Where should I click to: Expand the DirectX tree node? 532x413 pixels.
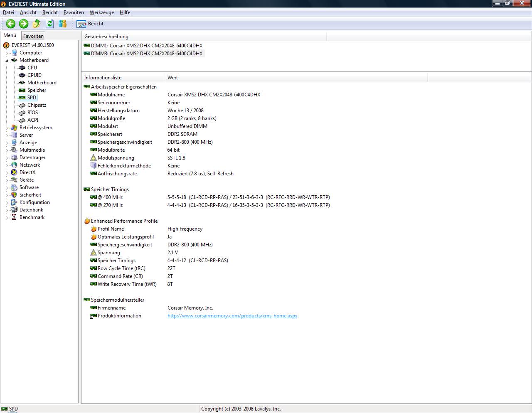click(7, 173)
